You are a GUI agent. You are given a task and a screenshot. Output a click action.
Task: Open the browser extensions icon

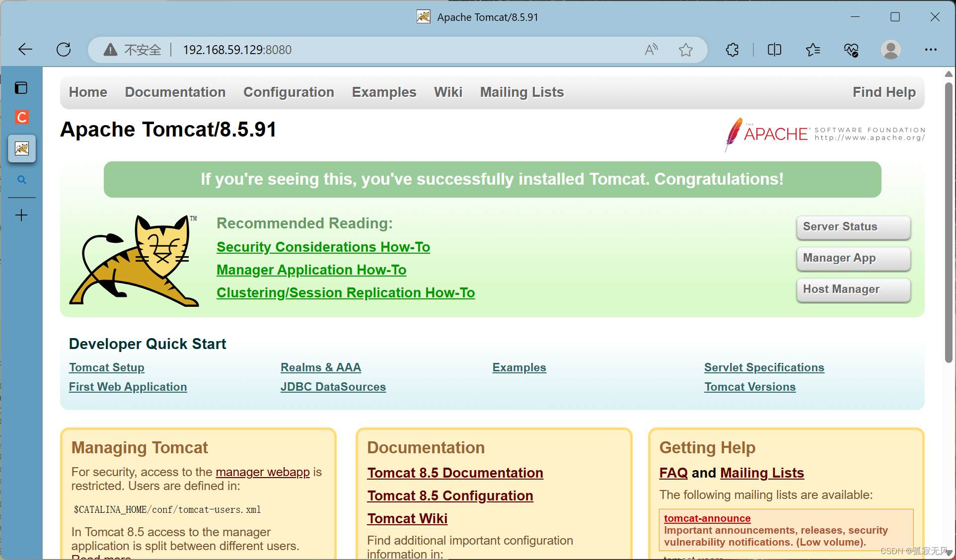[x=732, y=50]
